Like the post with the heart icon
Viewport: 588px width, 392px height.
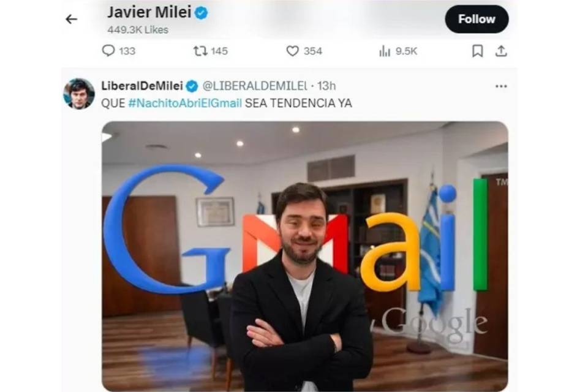(293, 51)
